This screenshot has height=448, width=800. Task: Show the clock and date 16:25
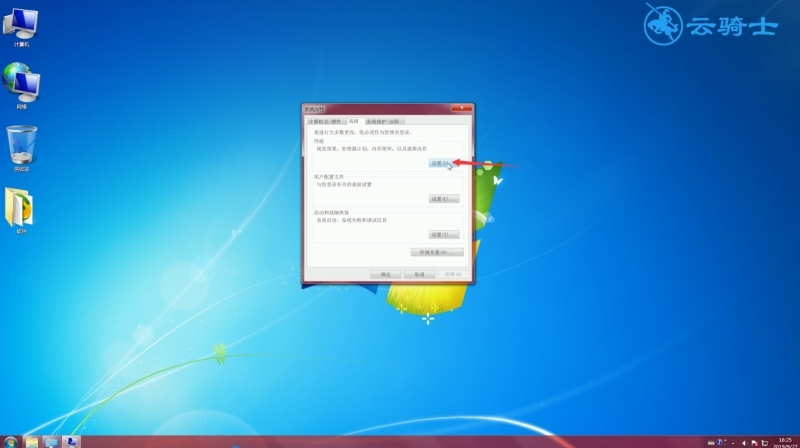point(786,443)
